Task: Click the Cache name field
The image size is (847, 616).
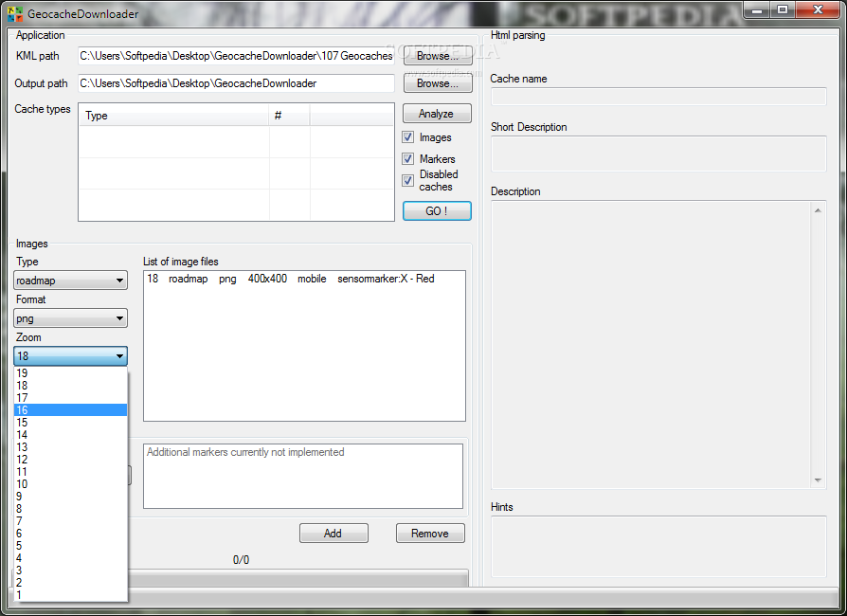Action: pyautogui.click(x=658, y=97)
